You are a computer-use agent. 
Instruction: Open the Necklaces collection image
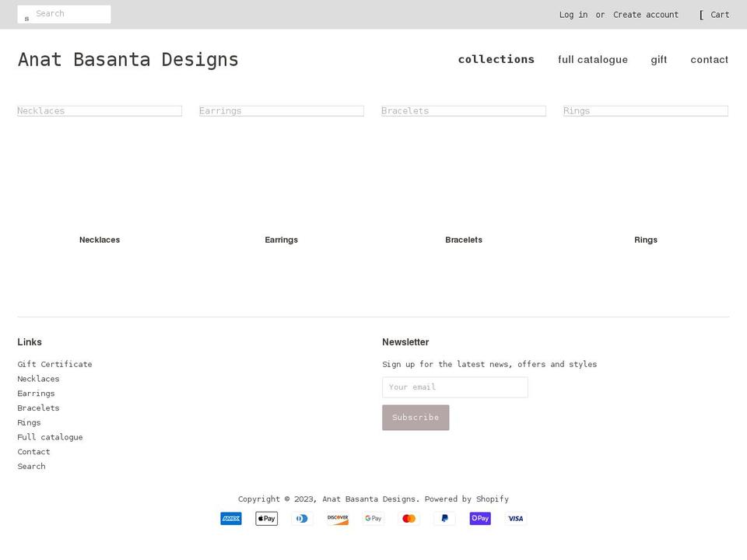(100, 111)
